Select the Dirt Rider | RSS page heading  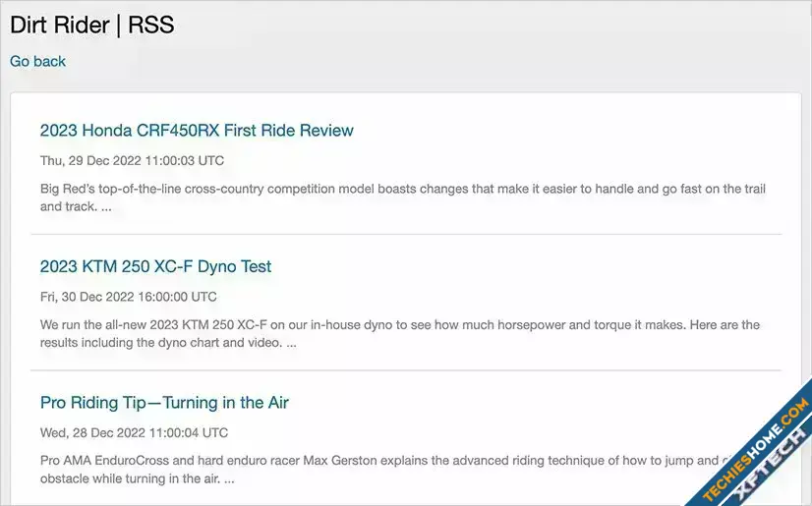pos(92,25)
